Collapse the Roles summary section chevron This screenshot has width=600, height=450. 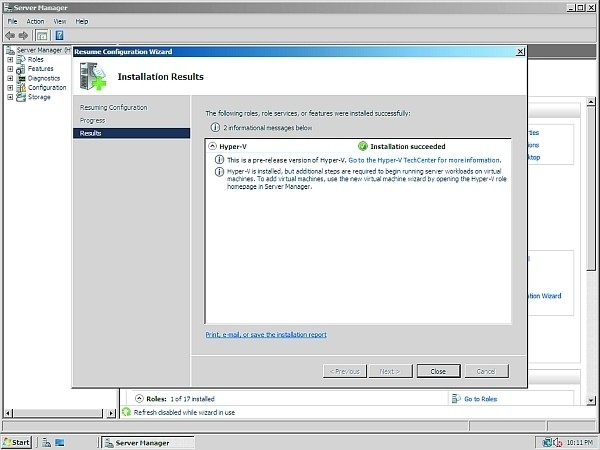tap(139, 398)
